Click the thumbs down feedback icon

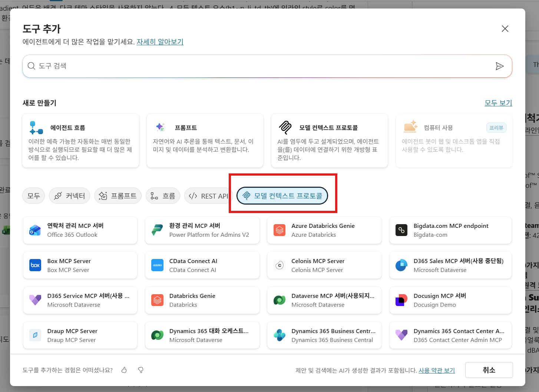[x=140, y=370]
